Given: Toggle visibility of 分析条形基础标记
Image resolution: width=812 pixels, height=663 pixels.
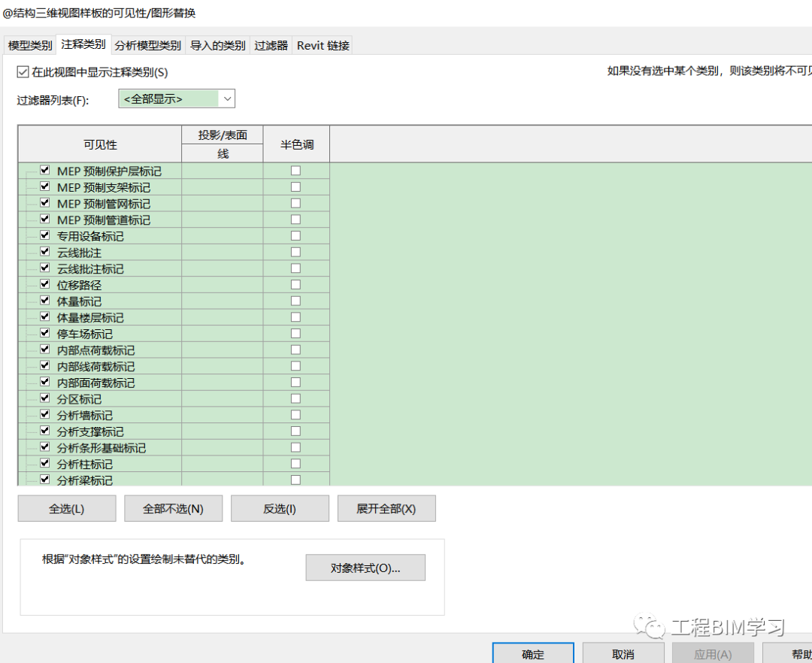Looking at the screenshot, I should point(44,447).
